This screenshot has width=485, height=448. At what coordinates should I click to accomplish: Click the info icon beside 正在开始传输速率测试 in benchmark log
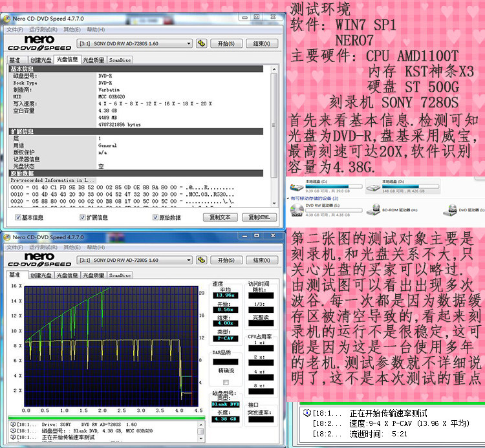click(x=13, y=437)
